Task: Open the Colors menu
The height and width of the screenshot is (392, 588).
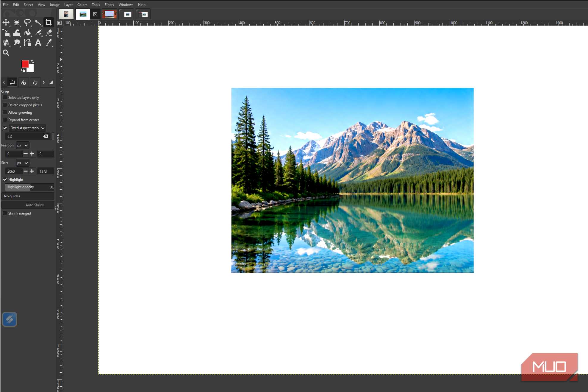Action: click(82, 5)
